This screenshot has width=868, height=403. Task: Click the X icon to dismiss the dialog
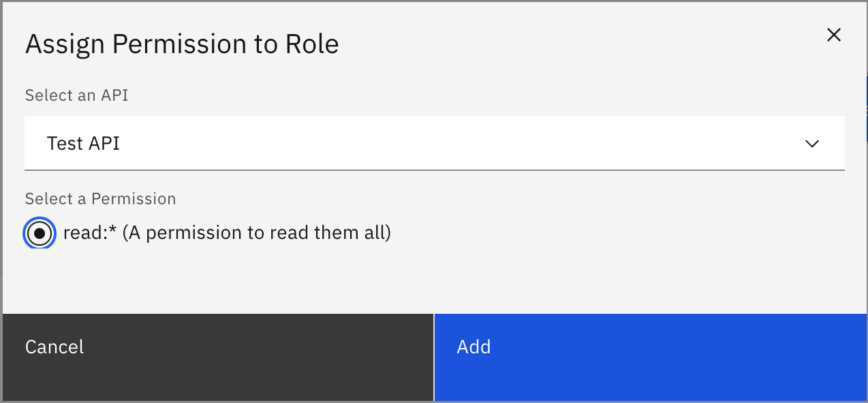tap(834, 35)
